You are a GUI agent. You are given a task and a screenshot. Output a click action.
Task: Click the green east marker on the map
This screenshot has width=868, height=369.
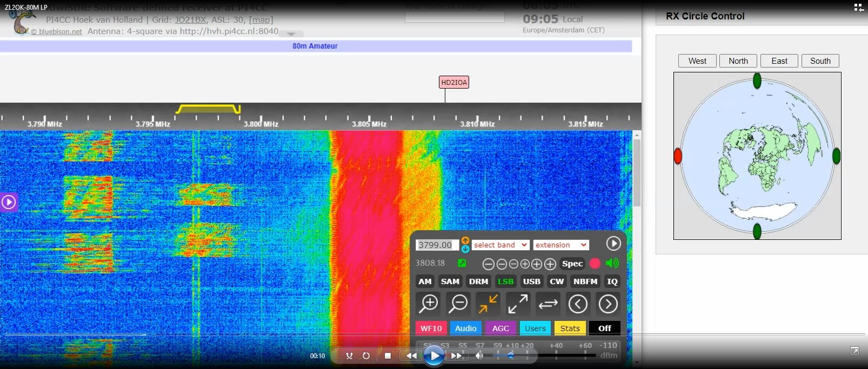[x=837, y=156]
